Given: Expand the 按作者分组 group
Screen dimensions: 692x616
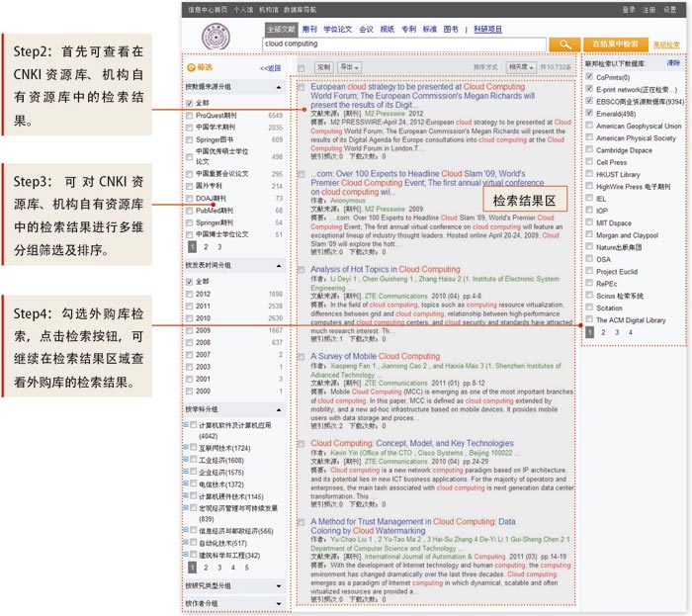Looking at the screenshot, I should coord(279,604).
